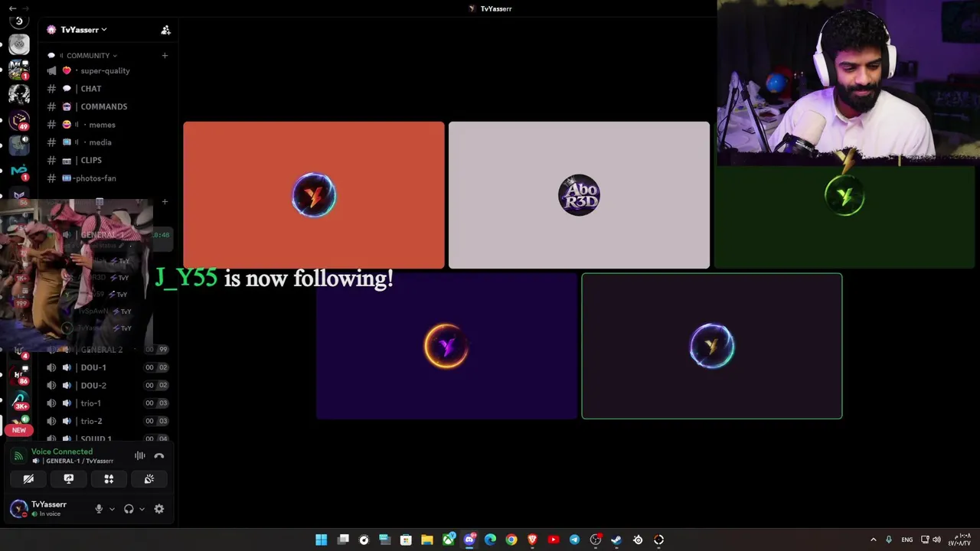Open server with red 86 badge

[20, 376]
